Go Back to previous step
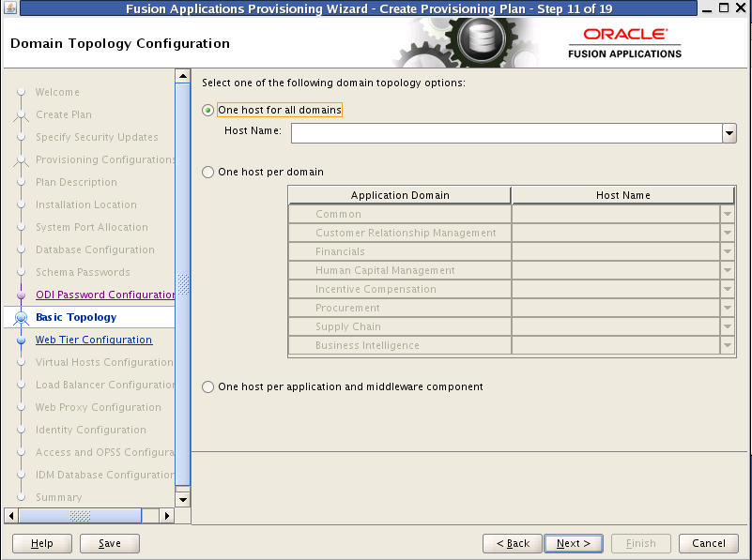This screenshot has height=560, width=752. pos(513,543)
